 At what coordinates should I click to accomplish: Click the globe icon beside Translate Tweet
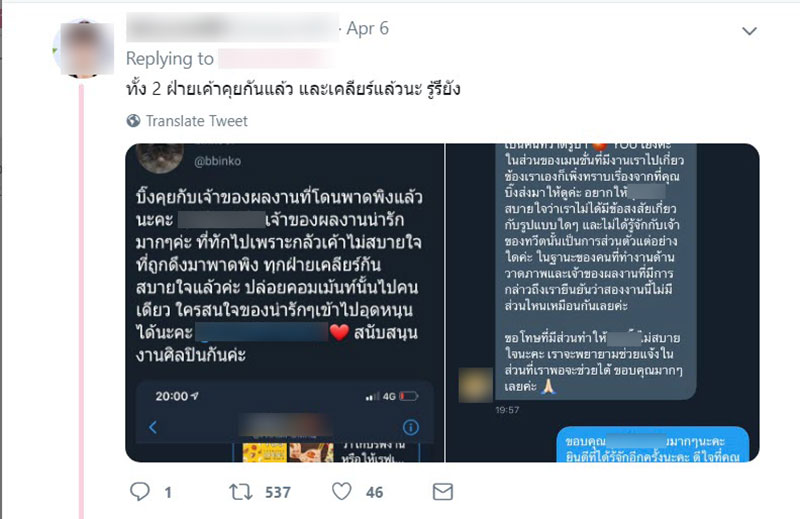tap(133, 120)
